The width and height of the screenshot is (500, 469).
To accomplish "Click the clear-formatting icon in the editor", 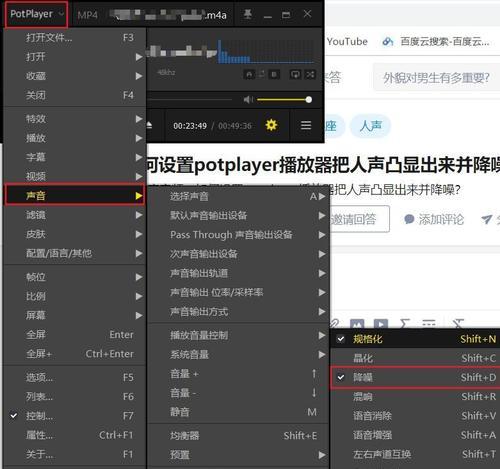I will coord(458,323).
